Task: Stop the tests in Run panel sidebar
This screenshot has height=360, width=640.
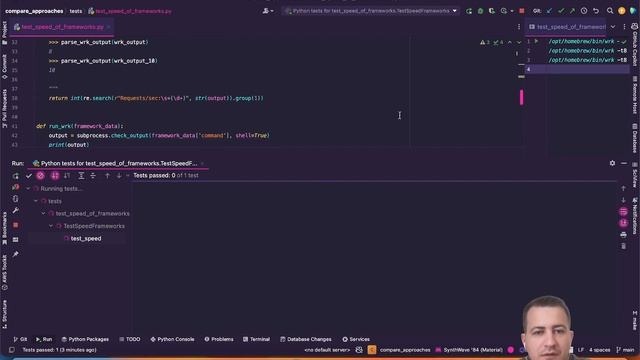Action: coord(16,225)
